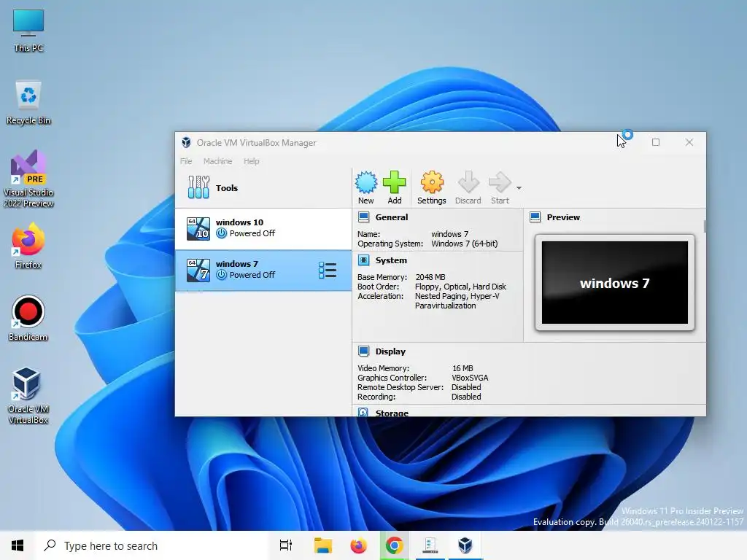The width and height of the screenshot is (747, 560).
Task: Select the windows 10 virtual machine
Action: (x=263, y=228)
